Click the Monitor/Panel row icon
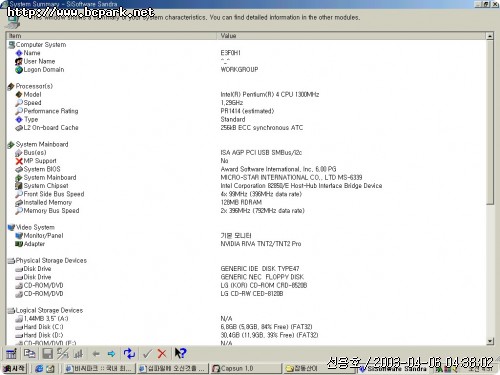Screen dimensions: 500x375 coord(19,236)
